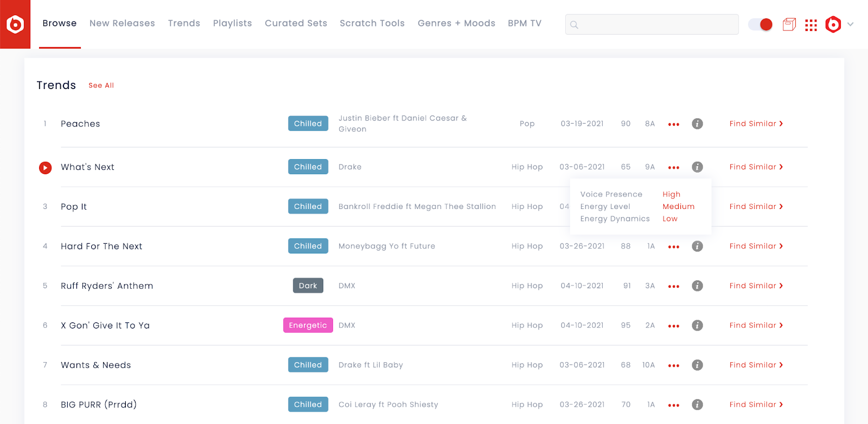Viewport: 868px width, 424px height.
Task: Click the search magnifier icon
Action: (574, 25)
